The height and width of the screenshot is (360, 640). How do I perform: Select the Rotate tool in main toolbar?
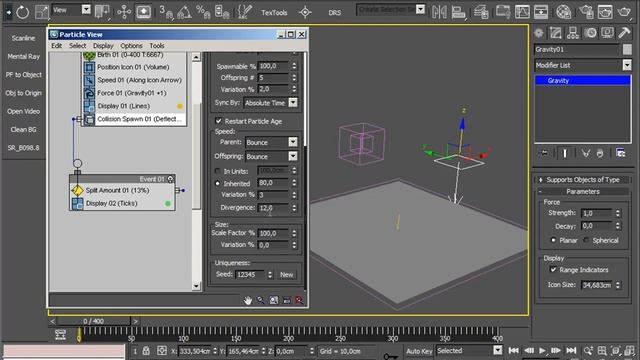pos(23,12)
